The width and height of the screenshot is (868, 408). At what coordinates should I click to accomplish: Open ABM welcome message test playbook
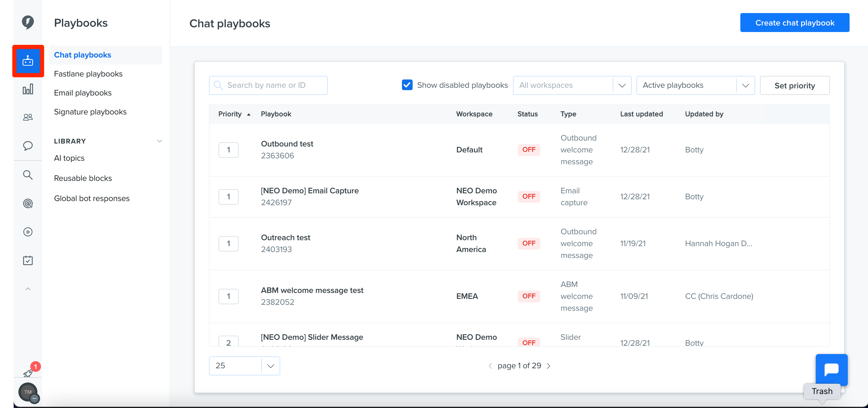312,291
